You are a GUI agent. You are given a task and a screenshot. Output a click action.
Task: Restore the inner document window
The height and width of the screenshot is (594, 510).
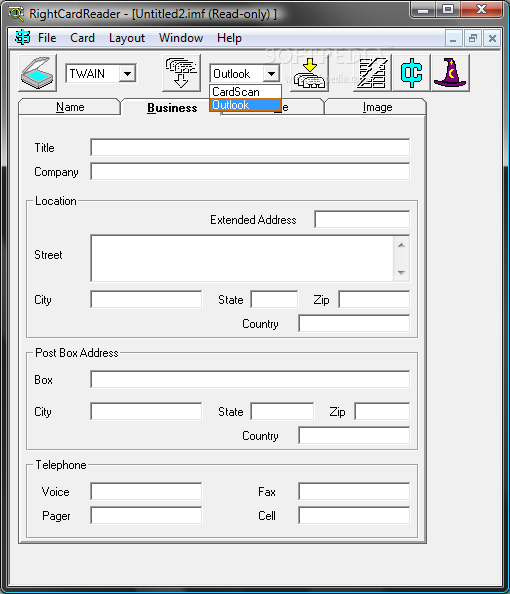473,38
